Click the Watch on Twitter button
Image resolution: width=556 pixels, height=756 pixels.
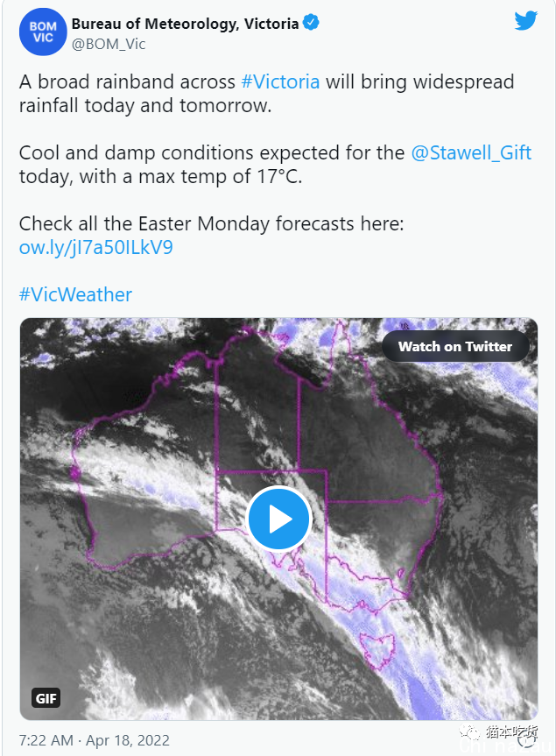point(455,346)
